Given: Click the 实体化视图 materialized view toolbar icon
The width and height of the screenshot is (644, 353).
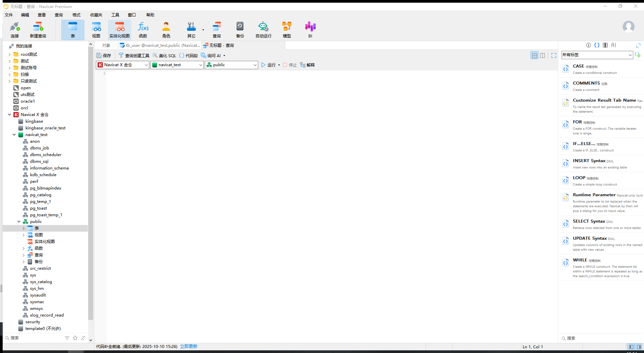Looking at the screenshot, I should coord(120,29).
